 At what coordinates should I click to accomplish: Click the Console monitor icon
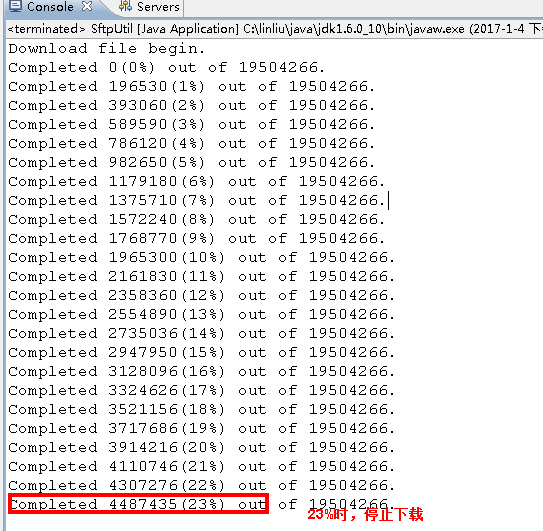pyautogui.click(x=15, y=6)
